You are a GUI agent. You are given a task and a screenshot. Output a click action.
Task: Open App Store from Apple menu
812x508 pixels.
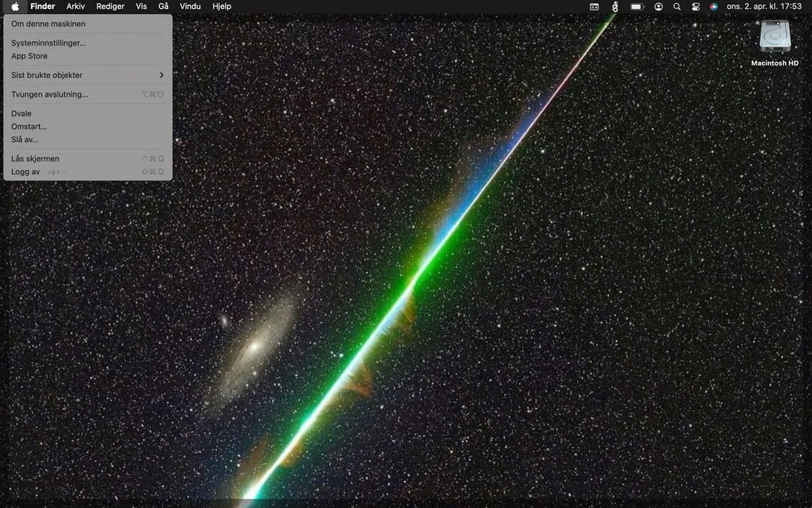click(x=29, y=56)
